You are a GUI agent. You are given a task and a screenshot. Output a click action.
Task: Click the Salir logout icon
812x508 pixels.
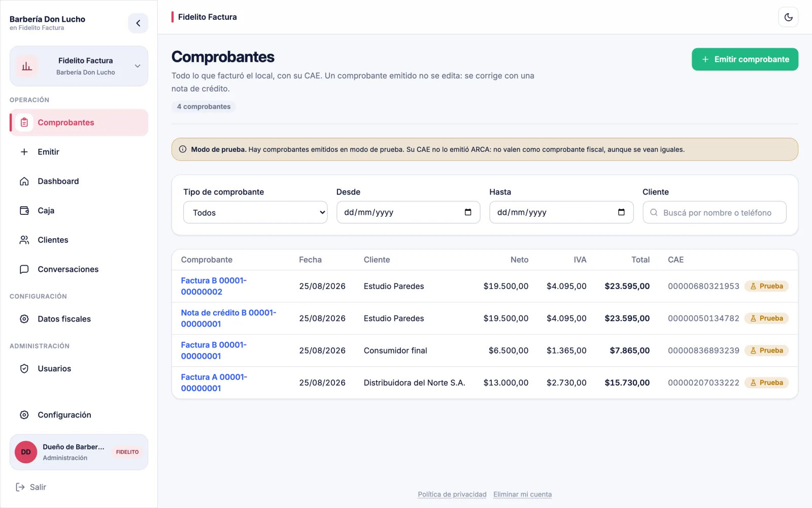tap(20, 487)
